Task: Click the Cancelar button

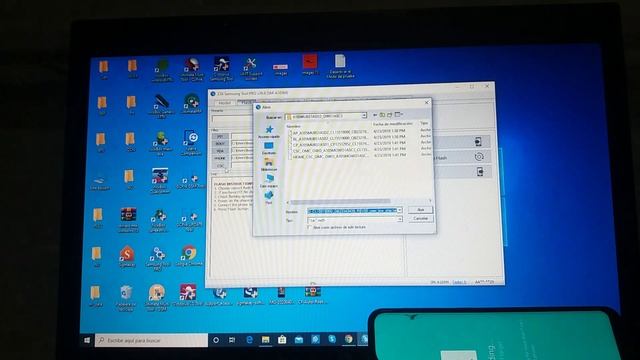Action: point(421,219)
